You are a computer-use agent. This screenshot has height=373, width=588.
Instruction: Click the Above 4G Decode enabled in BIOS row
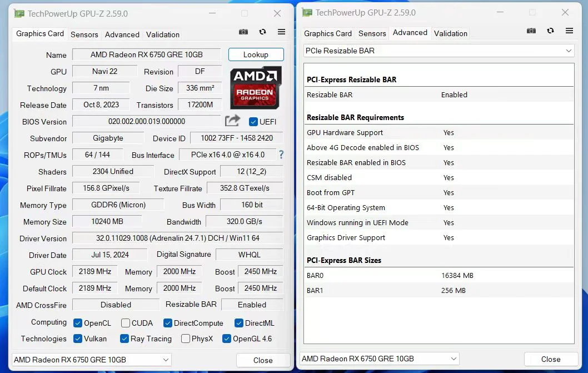pos(438,147)
